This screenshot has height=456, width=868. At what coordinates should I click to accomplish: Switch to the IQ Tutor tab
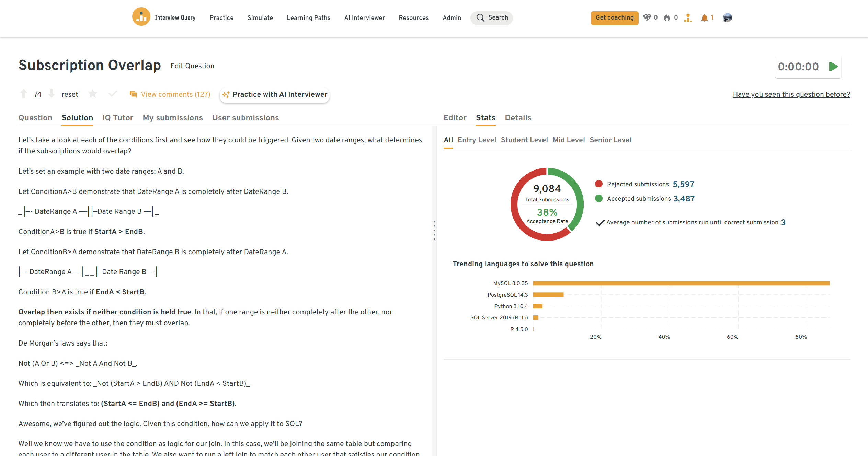coord(118,118)
